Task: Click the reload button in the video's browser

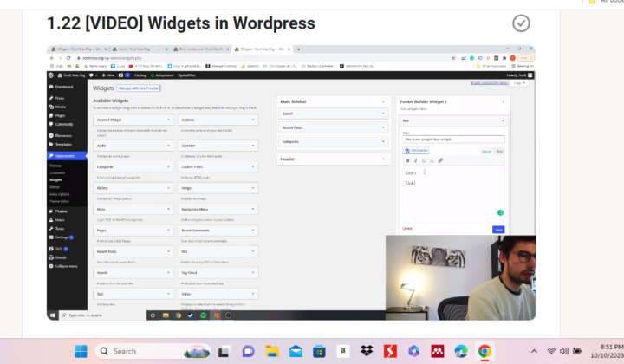Action: [x=68, y=58]
